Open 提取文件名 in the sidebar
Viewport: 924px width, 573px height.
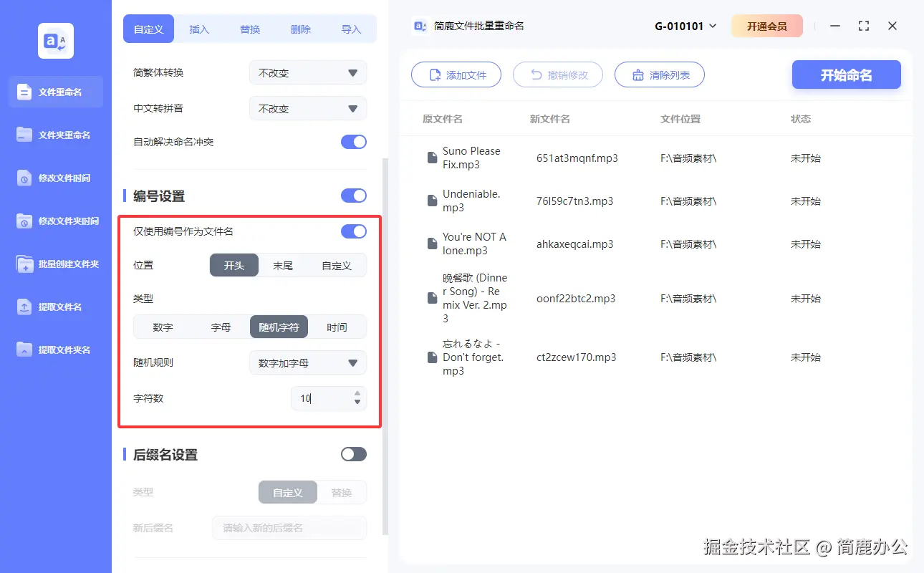(56, 307)
